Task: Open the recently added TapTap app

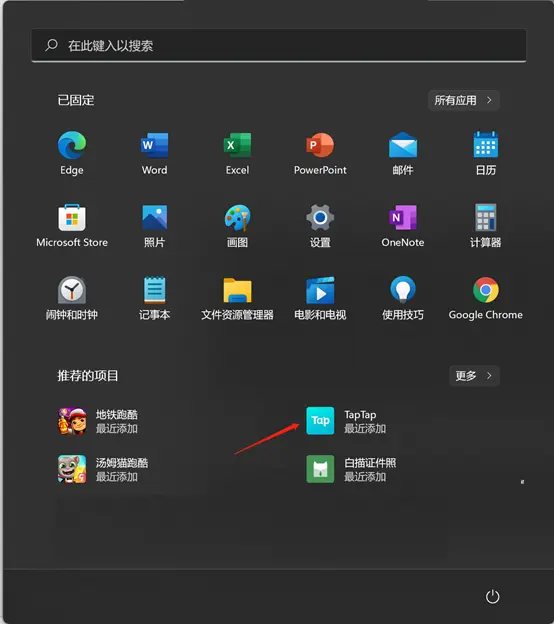Action: [x=346, y=421]
